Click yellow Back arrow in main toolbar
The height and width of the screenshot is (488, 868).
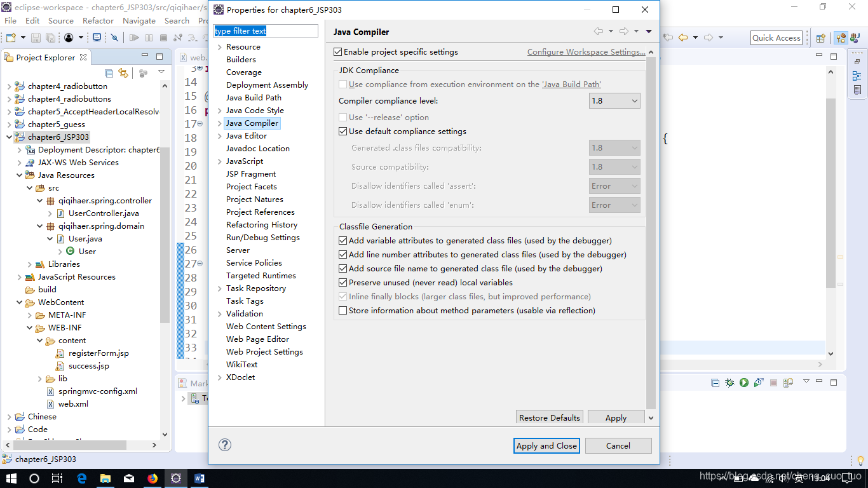(683, 37)
